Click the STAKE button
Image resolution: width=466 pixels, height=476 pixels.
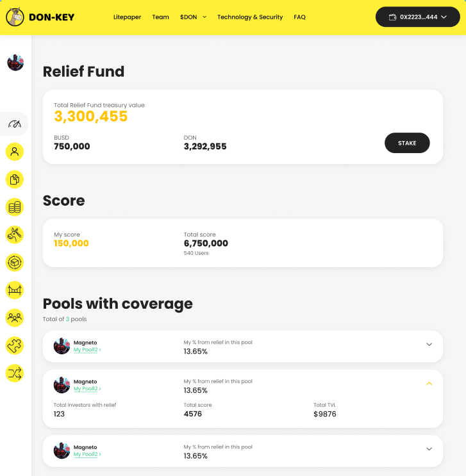tap(407, 143)
